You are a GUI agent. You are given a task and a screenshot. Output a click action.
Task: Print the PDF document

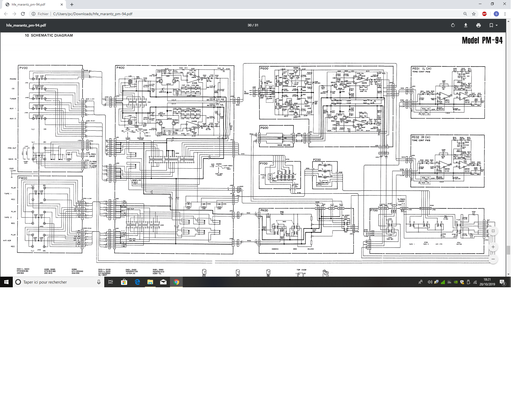(479, 25)
